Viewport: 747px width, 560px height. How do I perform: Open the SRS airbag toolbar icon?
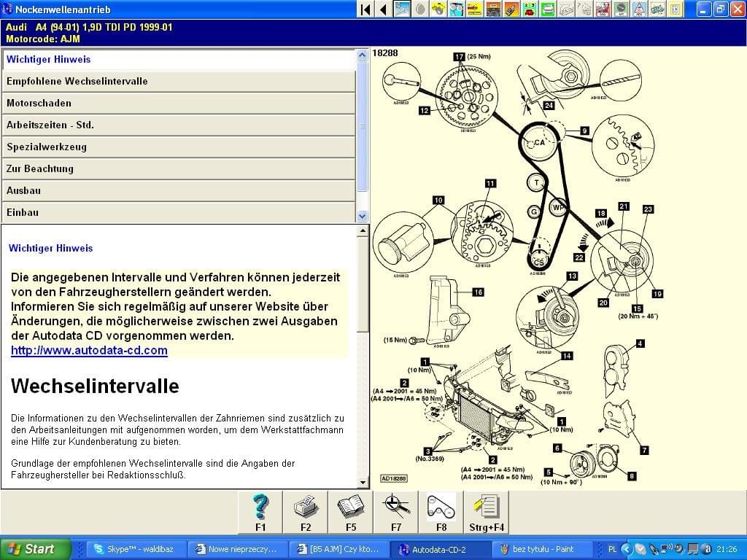tap(602, 9)
